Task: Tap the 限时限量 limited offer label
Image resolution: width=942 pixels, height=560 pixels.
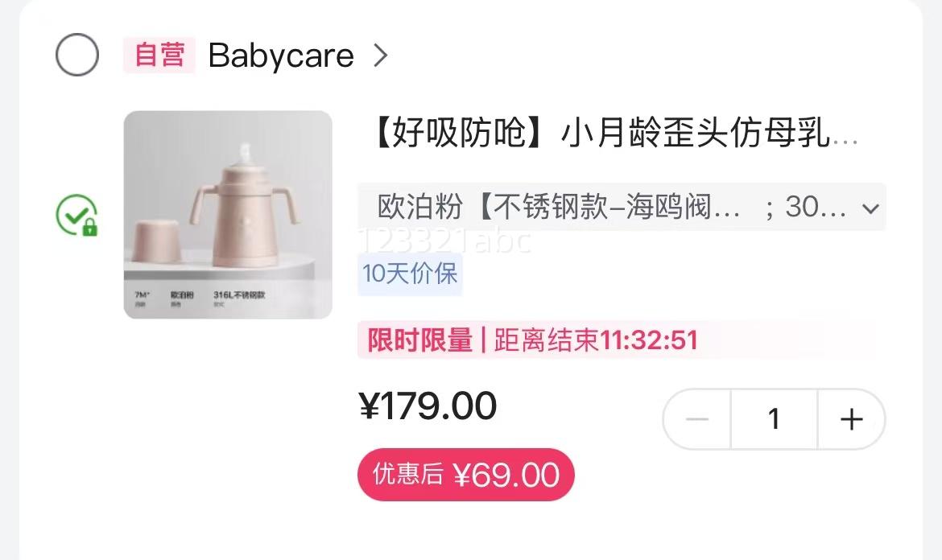Action: coord(420,340)
